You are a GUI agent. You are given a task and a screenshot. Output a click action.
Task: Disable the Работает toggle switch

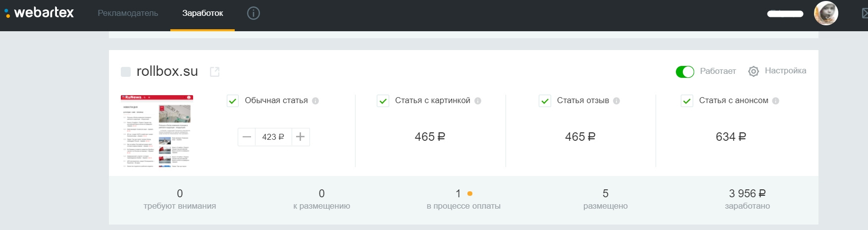(x=685, y=72)
